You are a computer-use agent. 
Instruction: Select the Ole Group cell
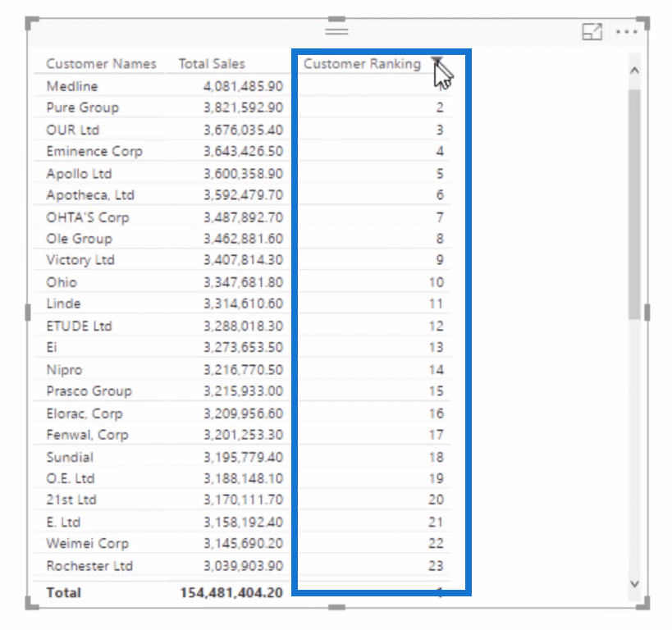80,239
